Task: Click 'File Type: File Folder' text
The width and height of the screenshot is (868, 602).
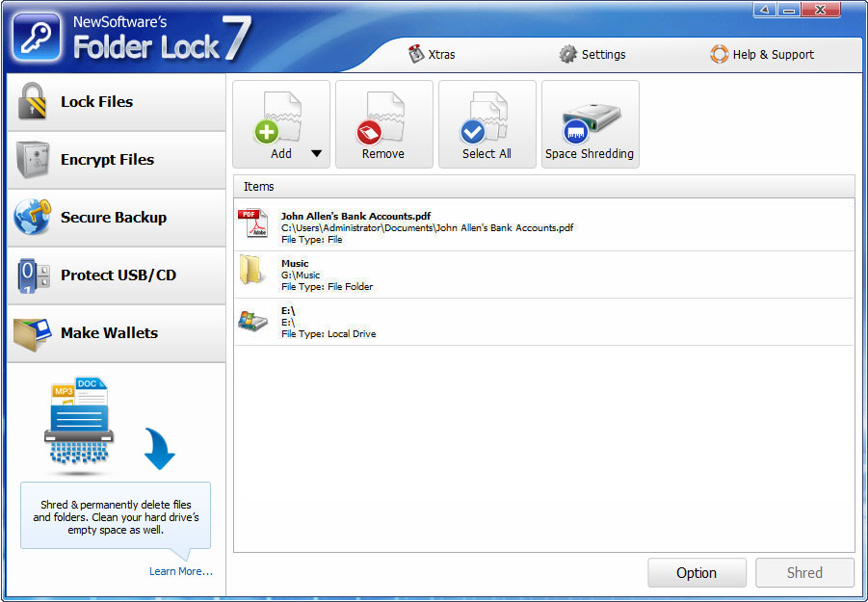Action: click(x=328, y=287)
